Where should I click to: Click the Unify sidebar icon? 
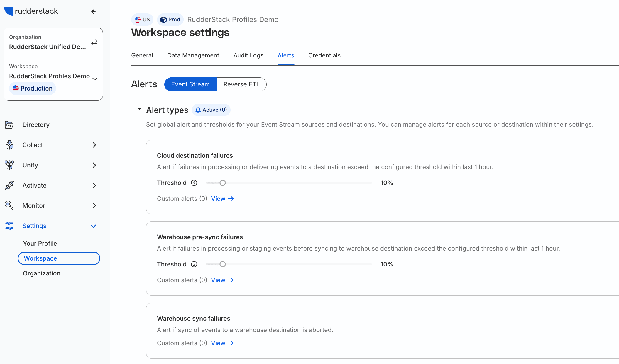point(9,165)
